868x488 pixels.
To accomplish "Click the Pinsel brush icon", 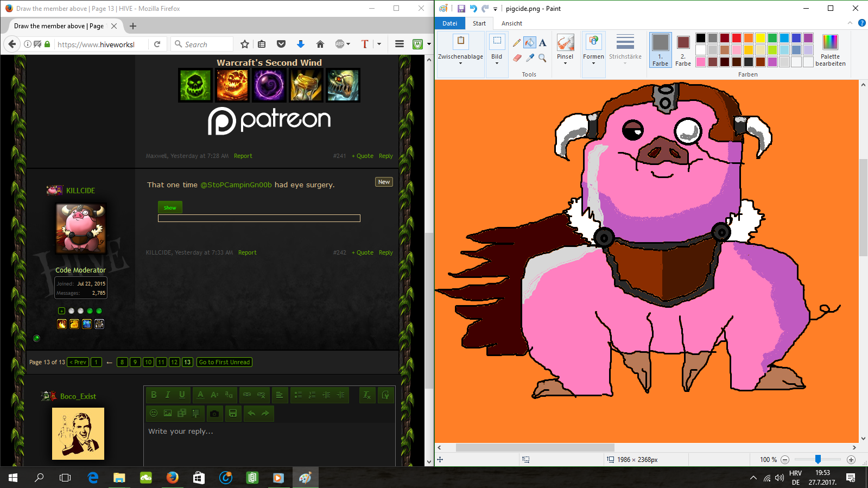I will tap(565, 42).
